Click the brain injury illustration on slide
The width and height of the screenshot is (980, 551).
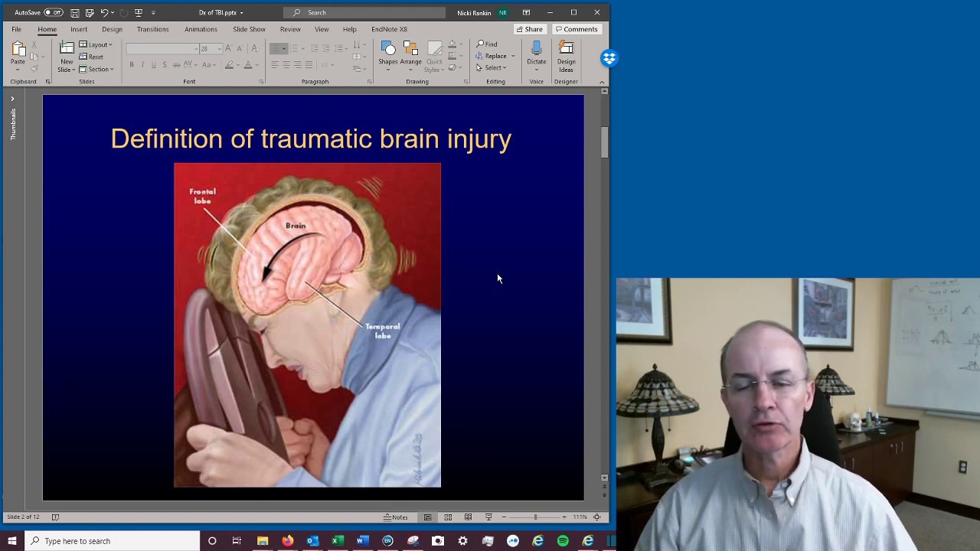307,325
